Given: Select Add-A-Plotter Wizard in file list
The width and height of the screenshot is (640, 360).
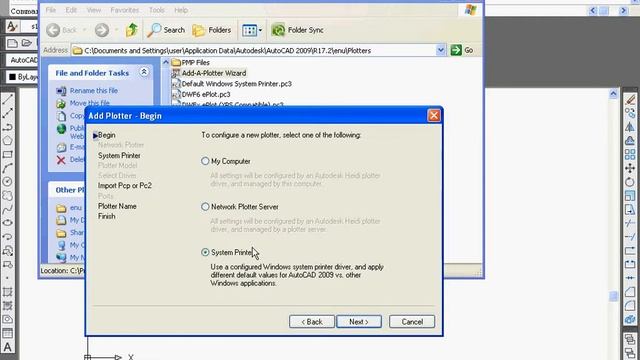Looking at the screenshot, I should click(209, 73).
